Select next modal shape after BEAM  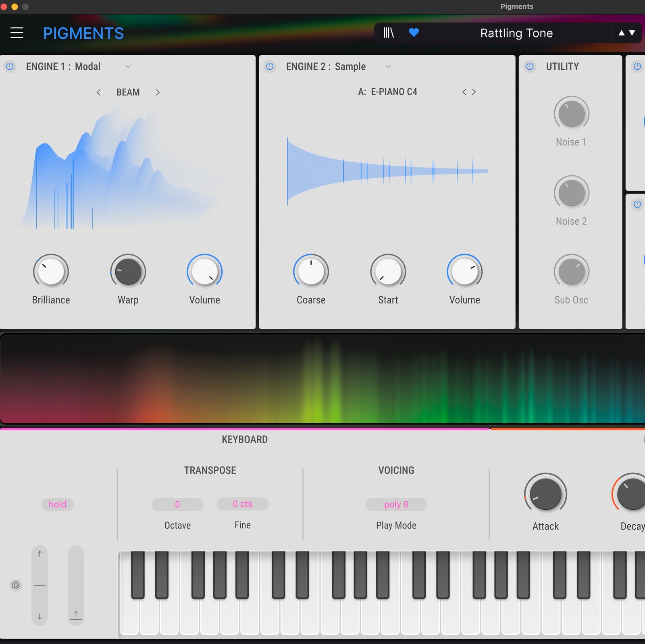pos(158,92)
